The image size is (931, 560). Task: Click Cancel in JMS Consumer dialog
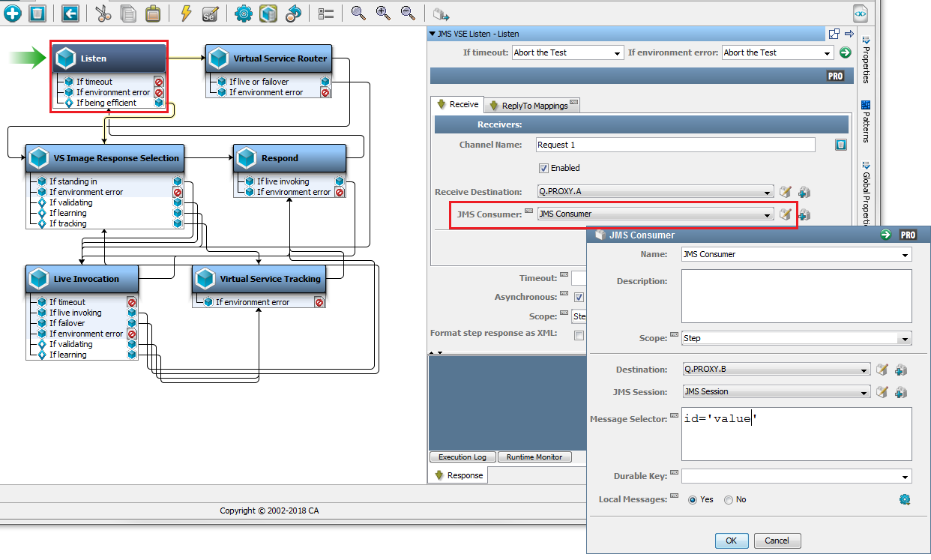pos(777,541)
